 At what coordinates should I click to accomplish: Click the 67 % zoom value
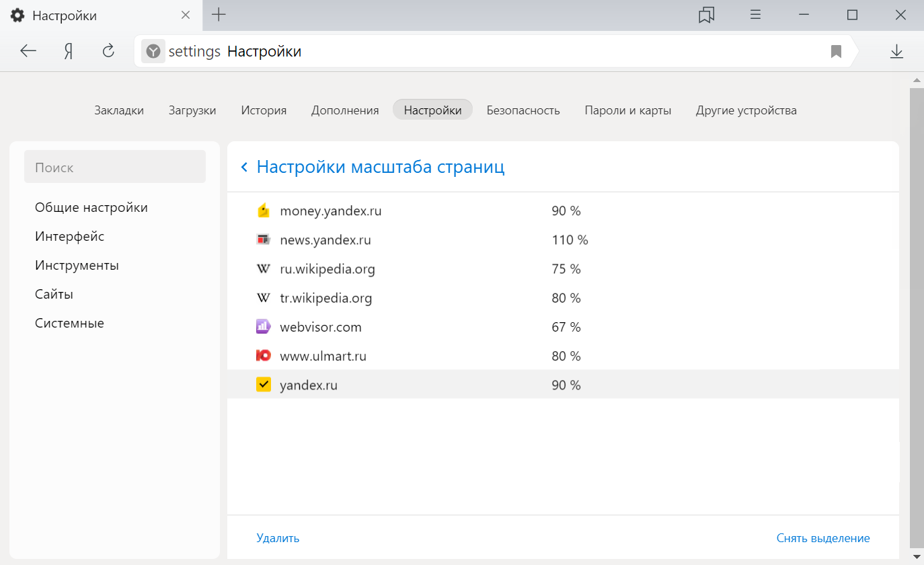[566, 327]
